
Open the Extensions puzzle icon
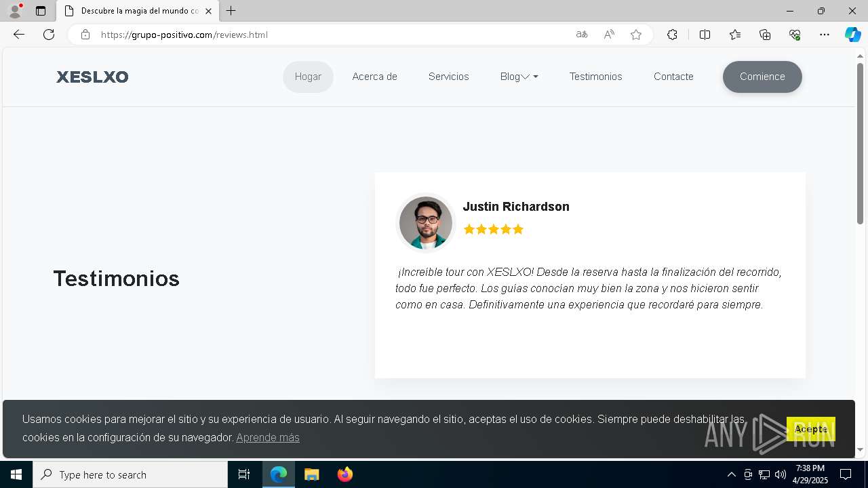pos(672,35)
